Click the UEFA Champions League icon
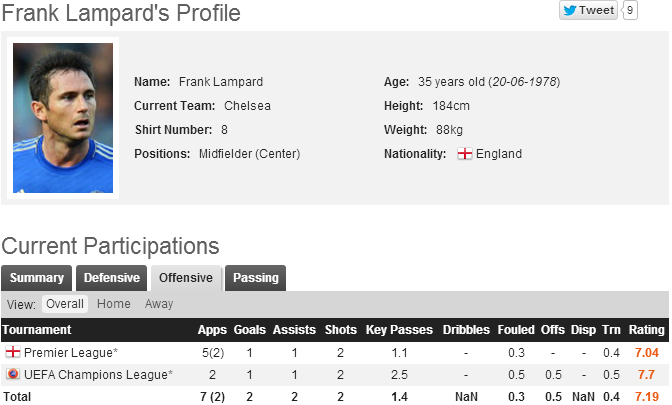This screenshot has height=405, width=672. (x=13, y=374)
